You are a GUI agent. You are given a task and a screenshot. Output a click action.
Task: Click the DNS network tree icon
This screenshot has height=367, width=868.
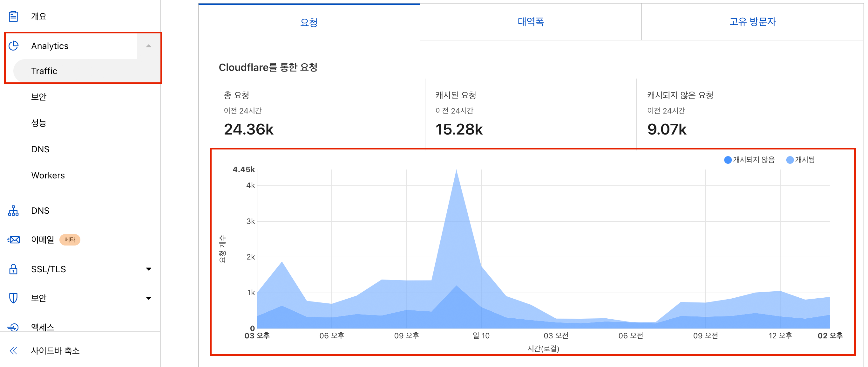pos(13,211)
